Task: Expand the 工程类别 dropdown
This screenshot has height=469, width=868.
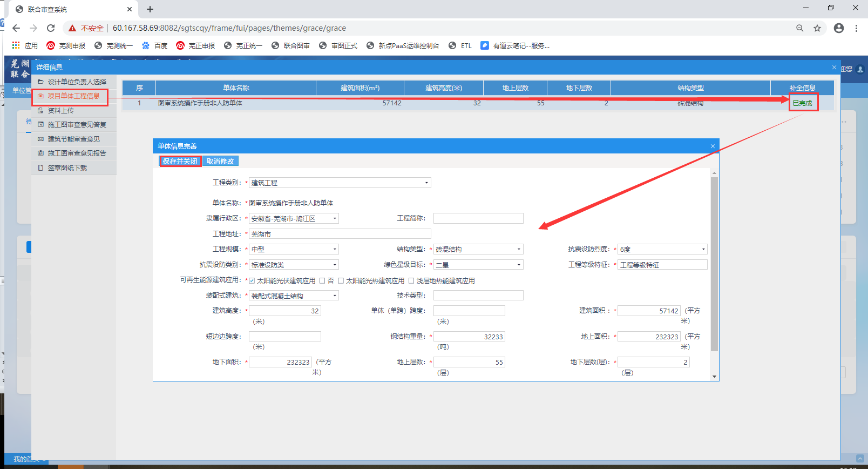Action: (x=426, y=183)
